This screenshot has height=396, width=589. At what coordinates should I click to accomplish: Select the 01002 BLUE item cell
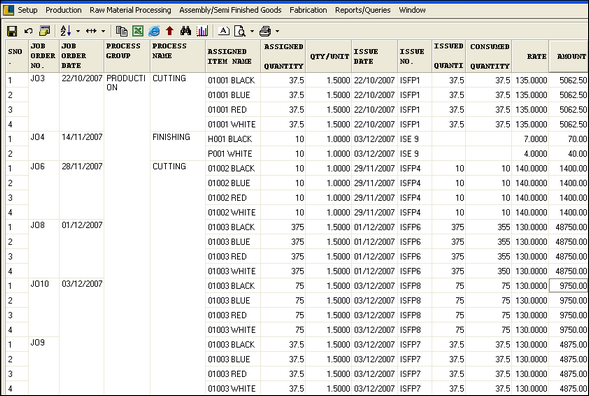pyautogui.click(x=233, y=183)
